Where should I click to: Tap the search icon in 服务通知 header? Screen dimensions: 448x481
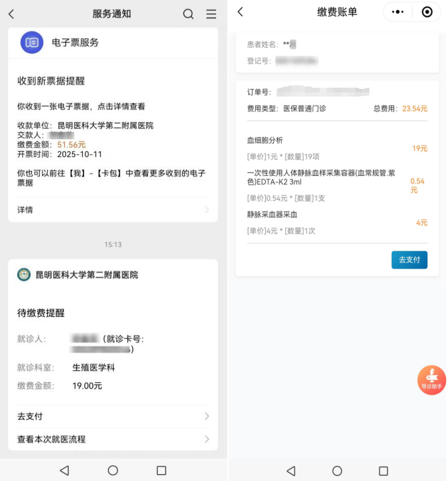[x=188, y=14]
